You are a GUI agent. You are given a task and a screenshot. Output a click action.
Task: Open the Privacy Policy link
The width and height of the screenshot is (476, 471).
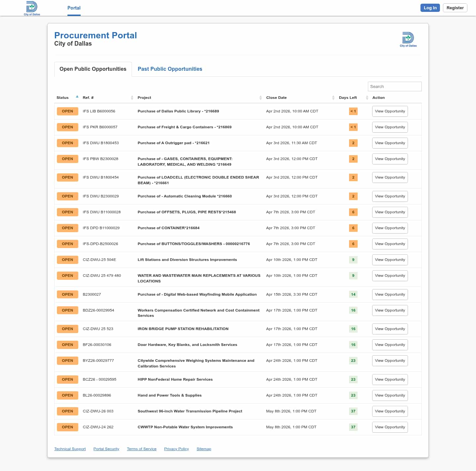point(176,449)
